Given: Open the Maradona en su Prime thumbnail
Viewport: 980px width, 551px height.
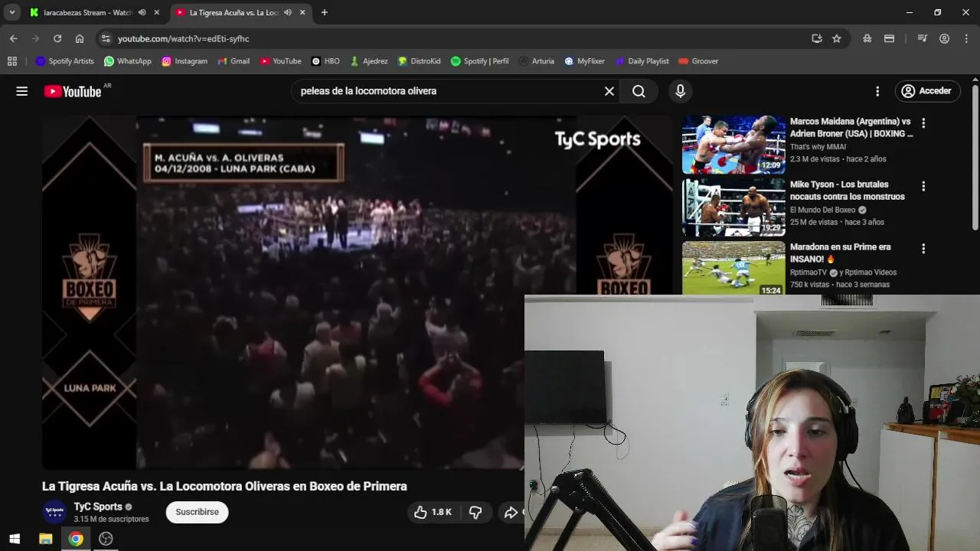Looking at the screenshot, I should 733,269.
